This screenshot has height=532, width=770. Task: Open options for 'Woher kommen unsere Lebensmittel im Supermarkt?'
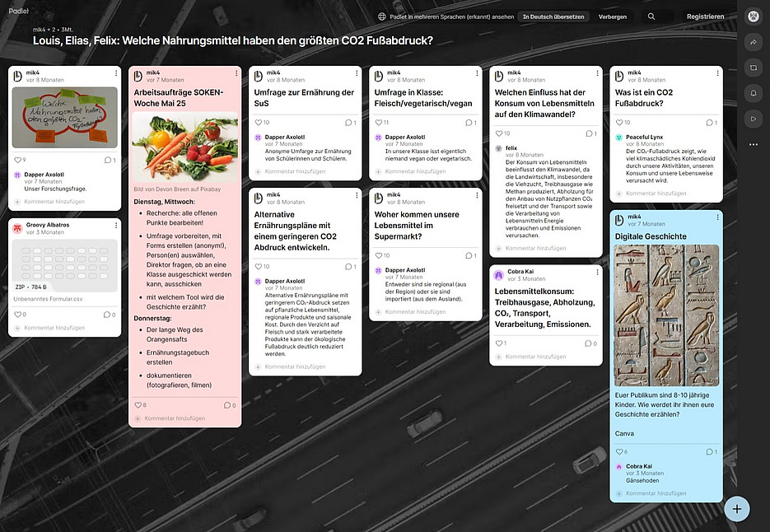[476, 196]
